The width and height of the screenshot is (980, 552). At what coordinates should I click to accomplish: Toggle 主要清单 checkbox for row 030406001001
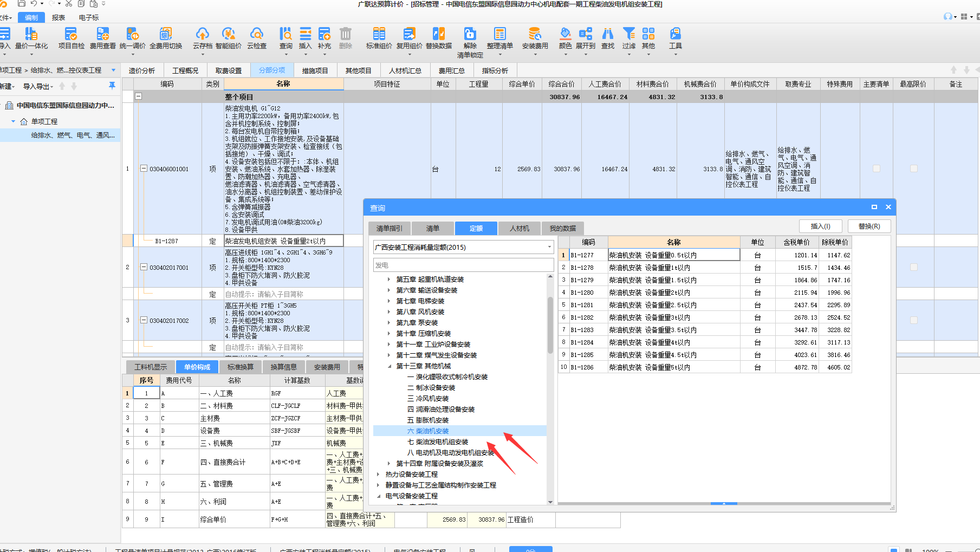click(x=877, y=168)
